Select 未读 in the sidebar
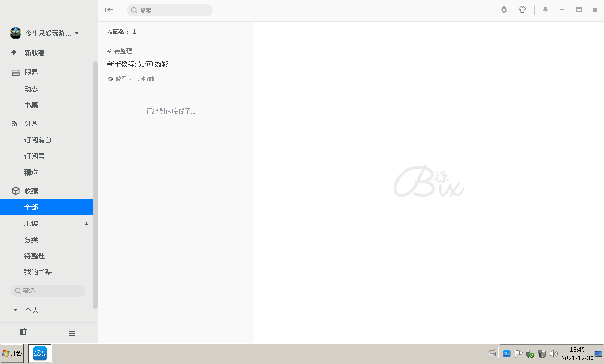604x364 pixels. tap(31, 223)
